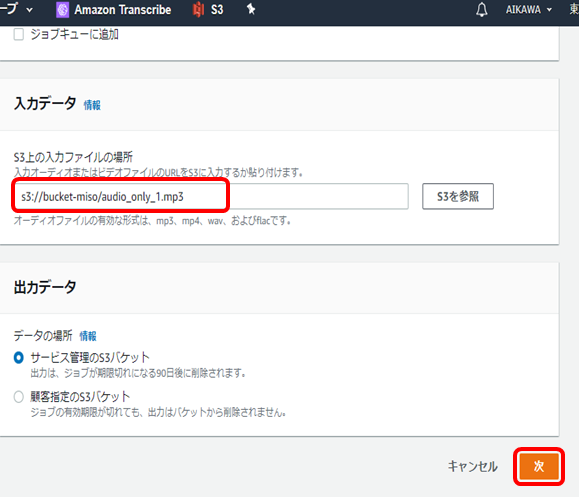The width and height of the screenshot is (579, 497).
Task: Click the Amazon Transcribe service icon
Action: (62, 10)
